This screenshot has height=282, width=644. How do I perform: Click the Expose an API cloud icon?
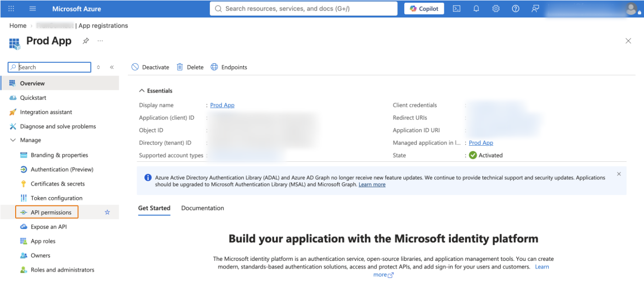tap(23, 227)
